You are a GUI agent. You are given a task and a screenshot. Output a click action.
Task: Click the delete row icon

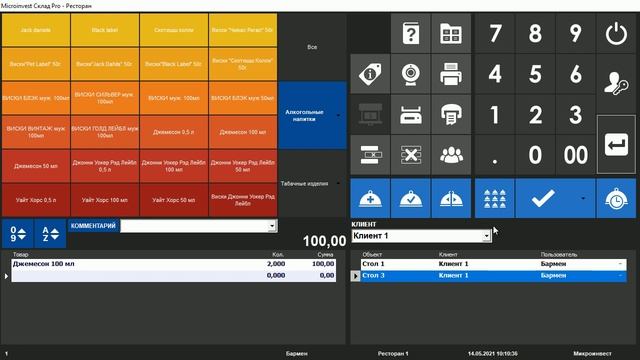370,155
